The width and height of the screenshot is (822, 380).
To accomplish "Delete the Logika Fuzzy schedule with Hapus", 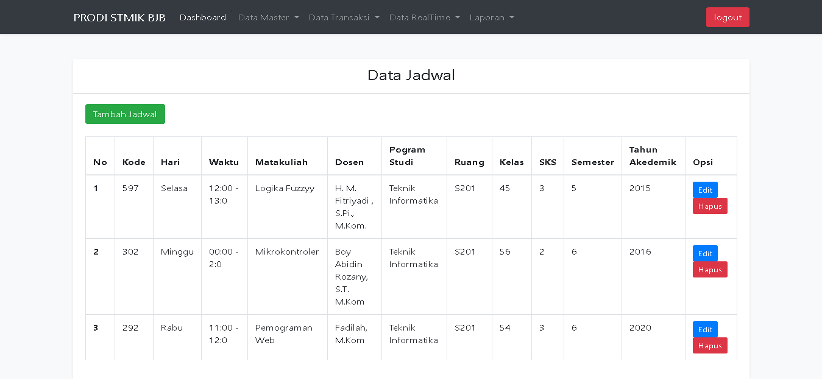I will pyautogui.click(x=710, y=206).
